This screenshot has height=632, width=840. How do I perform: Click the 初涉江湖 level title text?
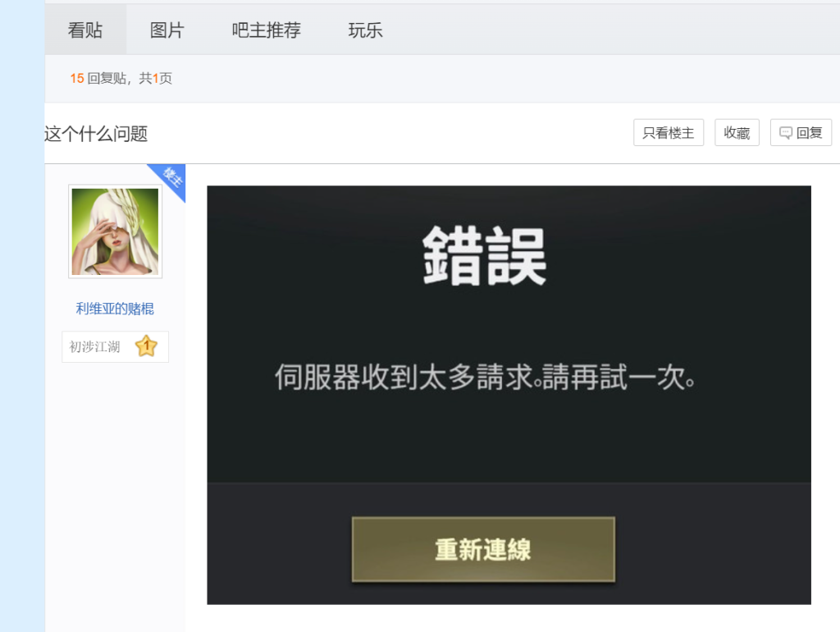point(95,347)
